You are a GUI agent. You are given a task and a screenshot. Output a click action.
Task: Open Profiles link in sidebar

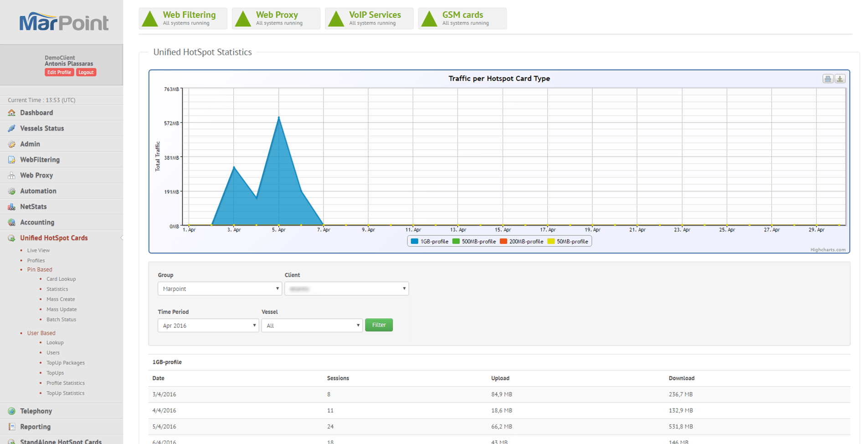36,260
